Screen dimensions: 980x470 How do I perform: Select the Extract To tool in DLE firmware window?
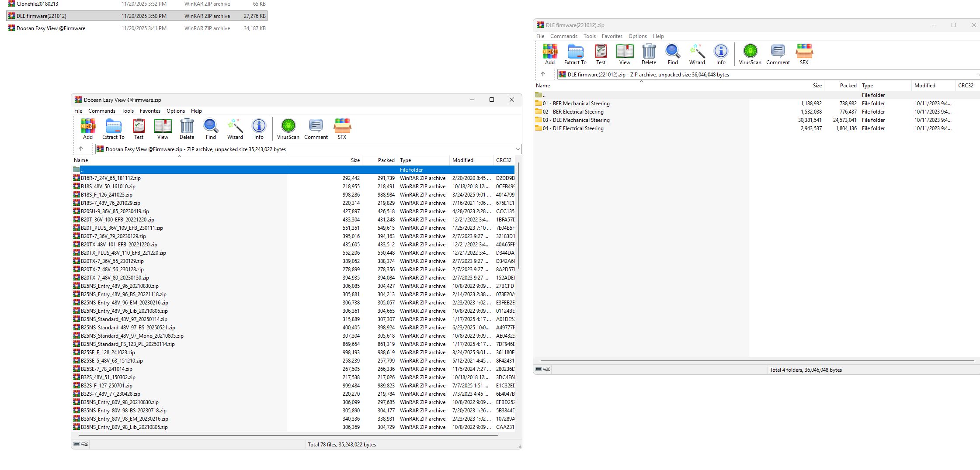(575, 53)
